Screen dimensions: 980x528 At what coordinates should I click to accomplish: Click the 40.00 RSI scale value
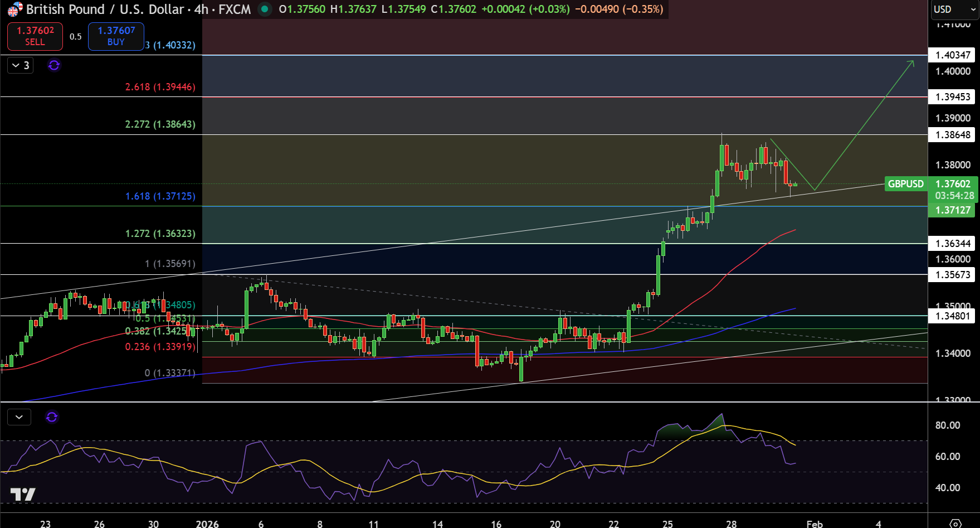point(948,488)
